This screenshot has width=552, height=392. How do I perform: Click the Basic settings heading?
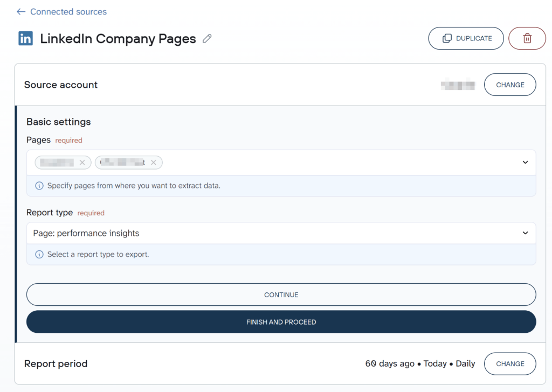tap(58, 122)
